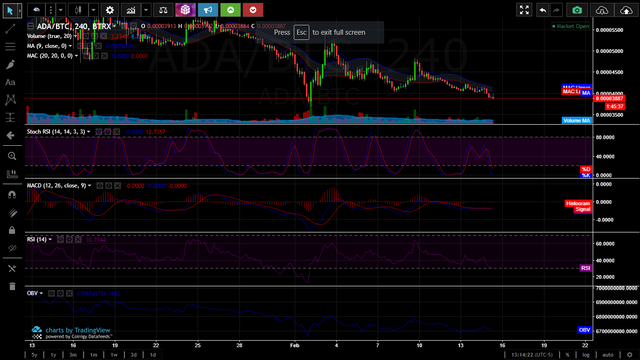Open the bar pattern measure tool
640x360 pixels.
pyautogui.click(x=12, y=174)
